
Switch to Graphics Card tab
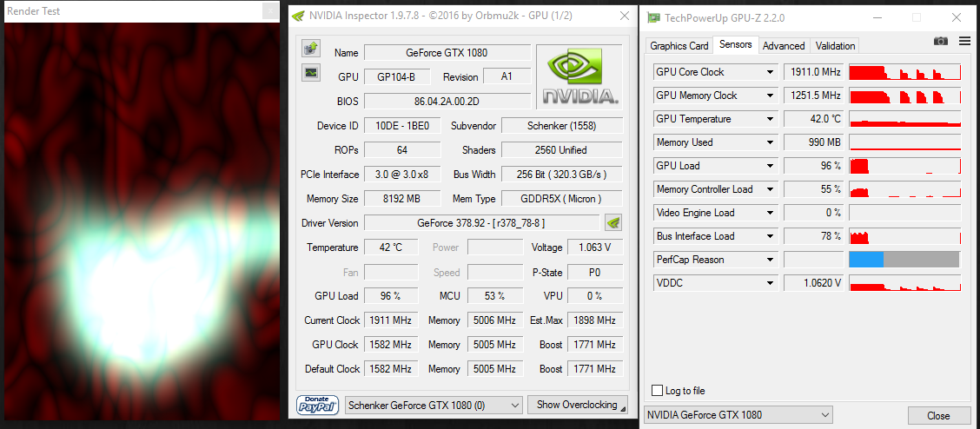click(x=679, y=45)
